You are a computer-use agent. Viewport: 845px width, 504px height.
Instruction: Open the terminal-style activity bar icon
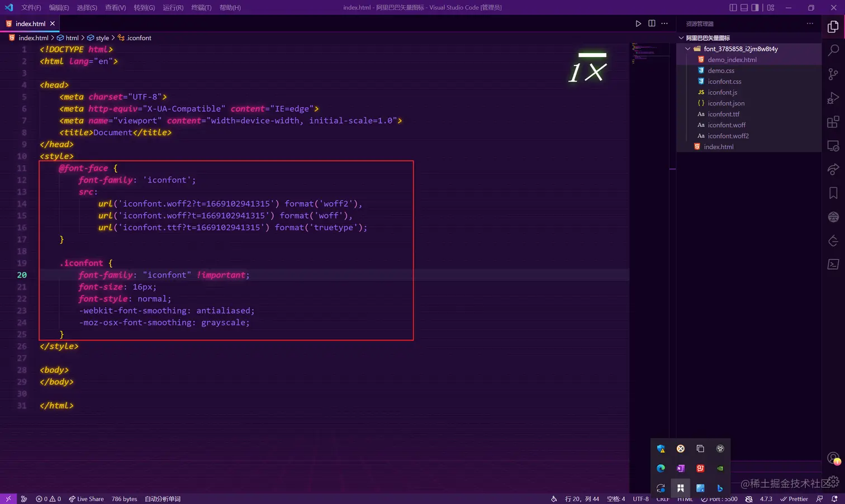[x=833, y=264]
